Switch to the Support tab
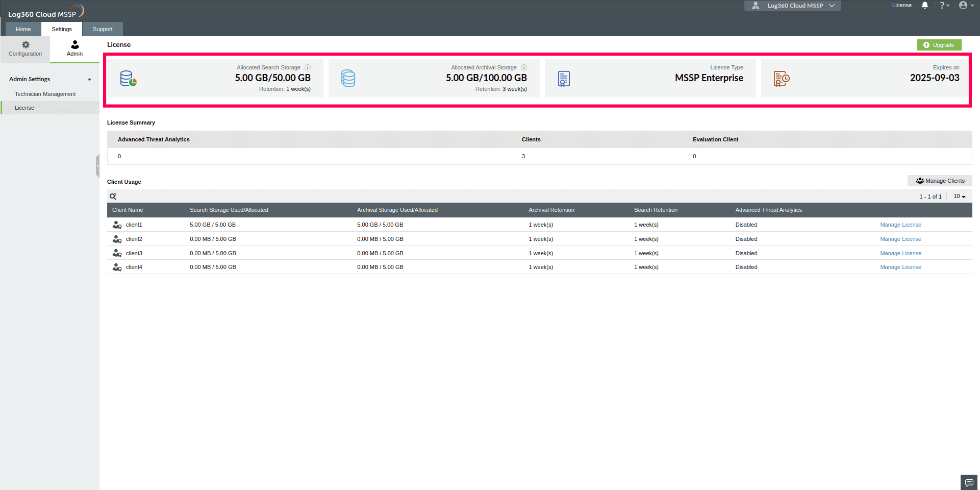The height and width of the screenshot is (490, 980). pos(103,29)
